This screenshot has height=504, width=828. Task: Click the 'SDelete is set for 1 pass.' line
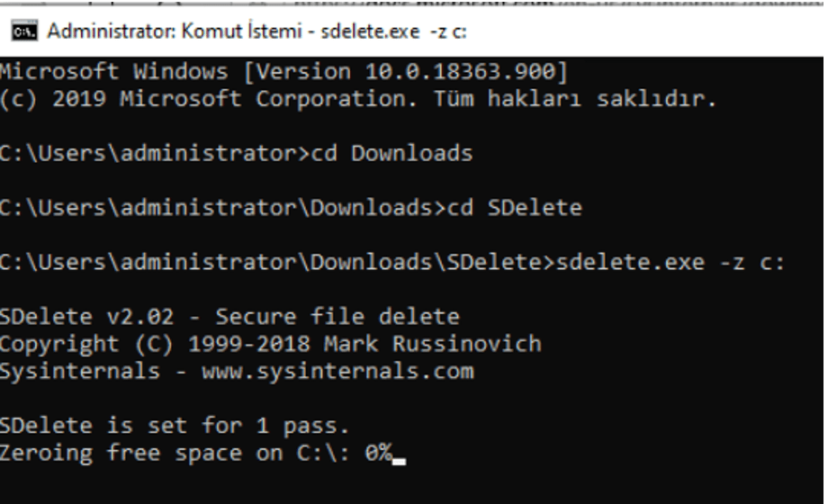[174, 425]
